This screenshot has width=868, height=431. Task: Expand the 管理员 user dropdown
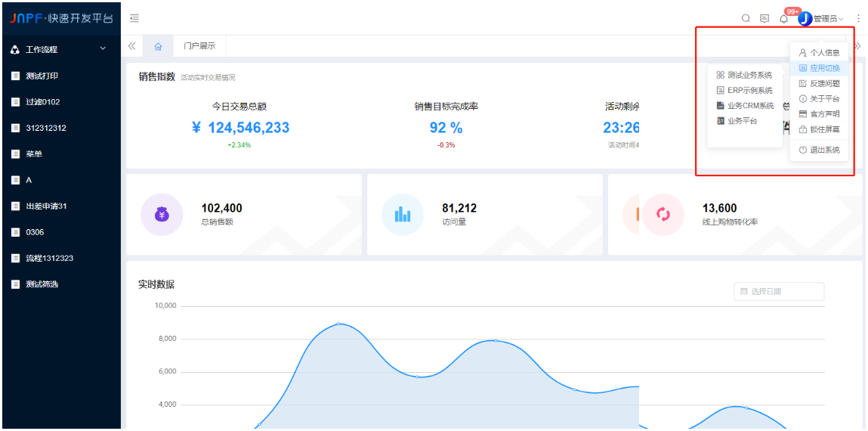828,19
